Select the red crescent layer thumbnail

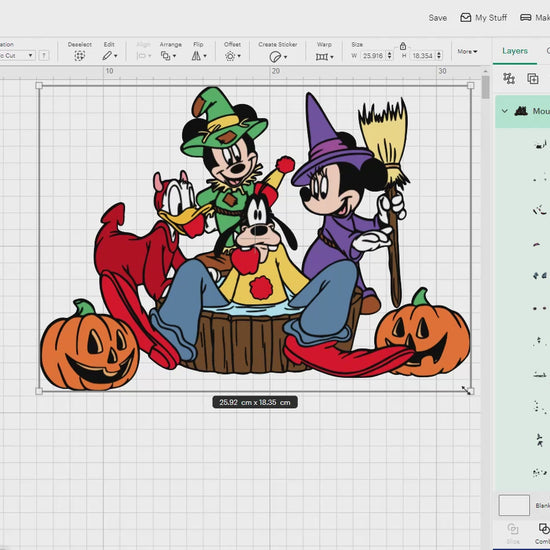pyautogui.click(x=537, y=244)
